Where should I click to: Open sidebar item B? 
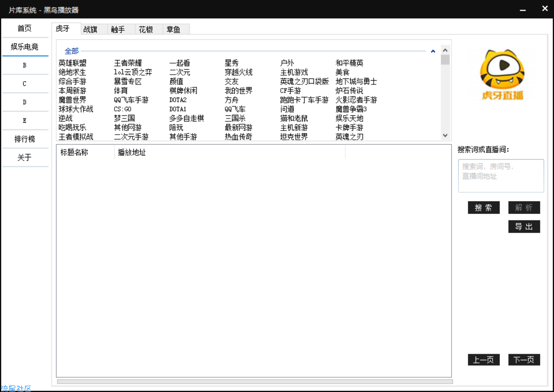[x=25, y=65]
